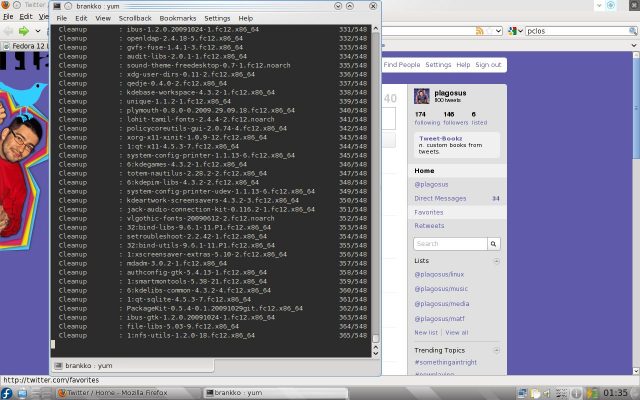
Task: Open the @plagosus/linux list
Action: [x=439, y=274]
